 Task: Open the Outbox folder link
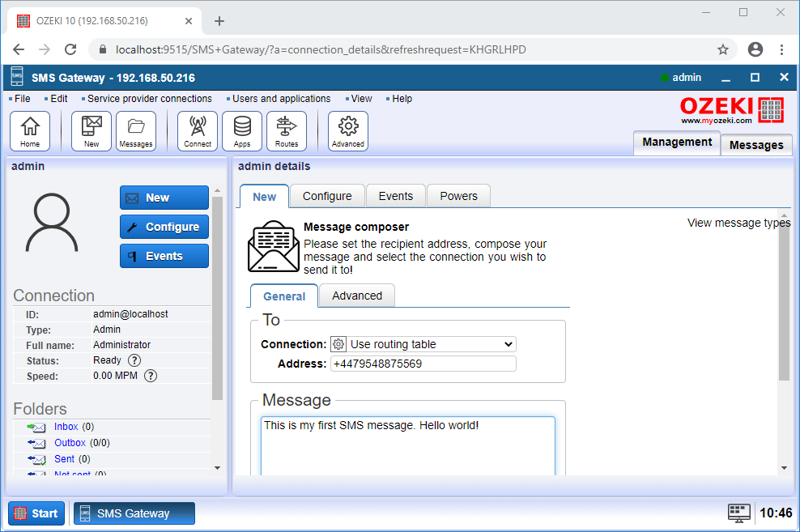[70, 443]
